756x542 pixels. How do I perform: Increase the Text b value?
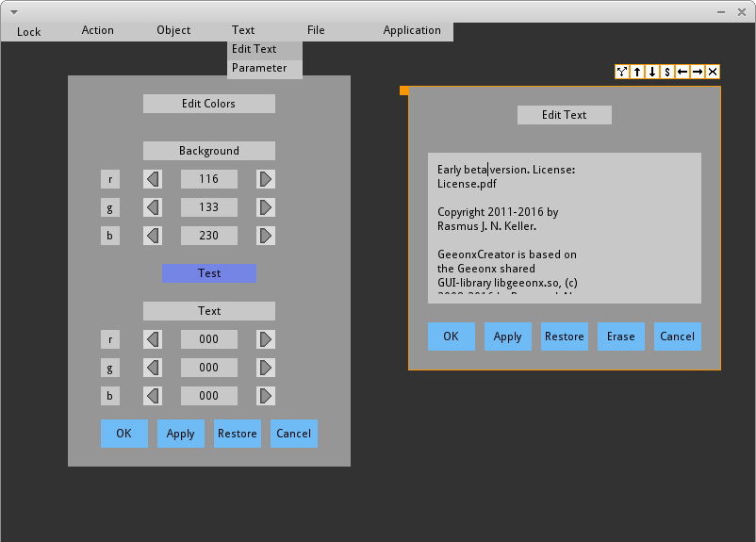pos(266,396)
